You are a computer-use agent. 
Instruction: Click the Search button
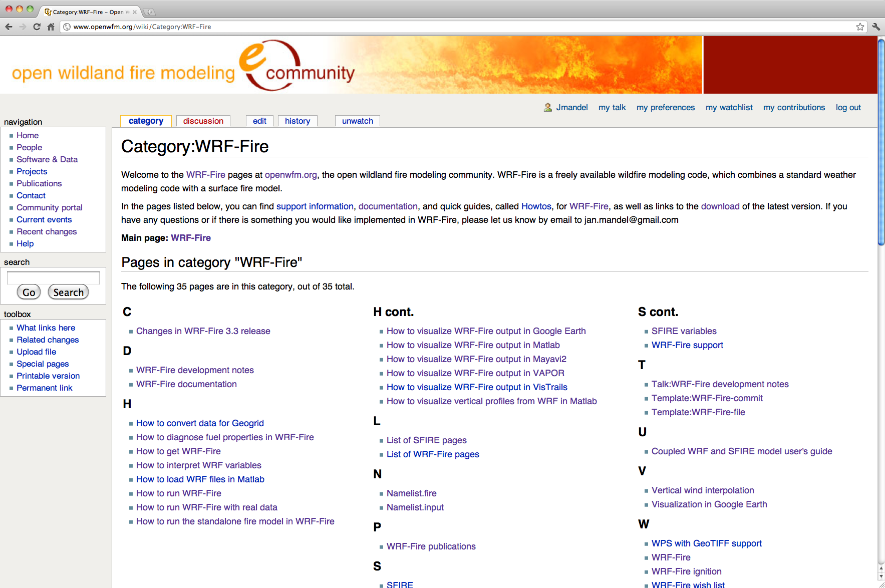coord(69,292)
